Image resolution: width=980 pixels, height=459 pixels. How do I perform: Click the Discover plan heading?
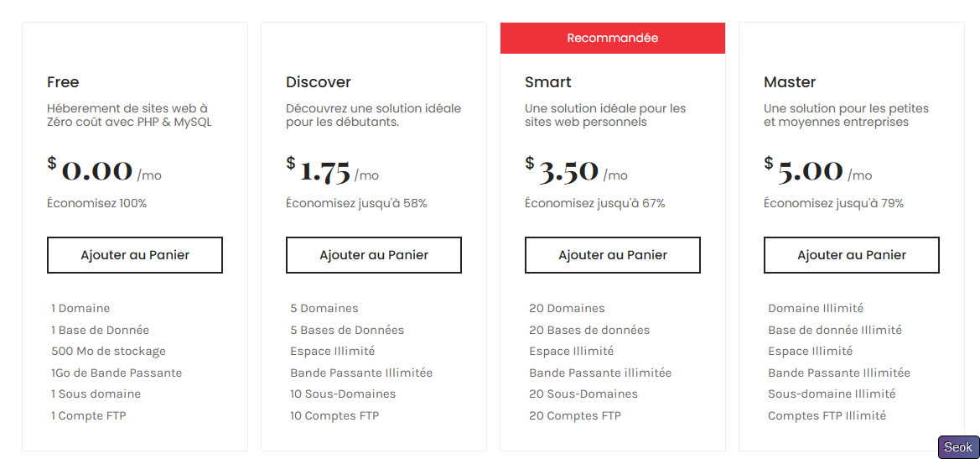pyautogui.click(x=319, y=82)
